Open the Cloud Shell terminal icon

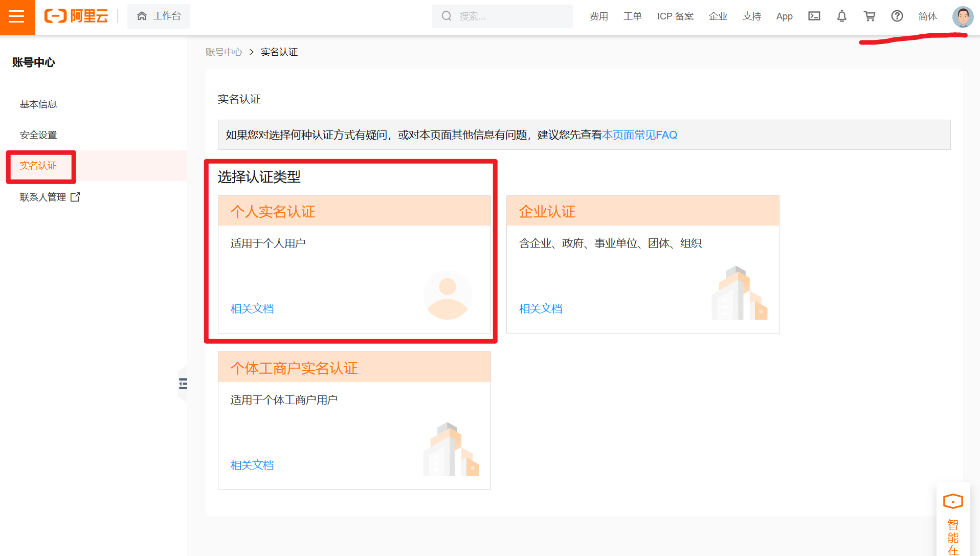814,16
